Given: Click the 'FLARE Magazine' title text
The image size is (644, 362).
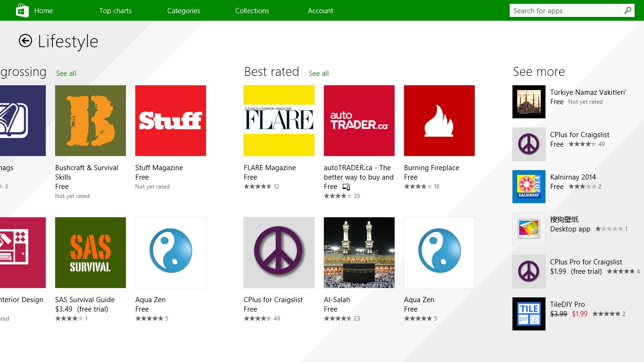Looking at the screenshot, I should [270, 168].
